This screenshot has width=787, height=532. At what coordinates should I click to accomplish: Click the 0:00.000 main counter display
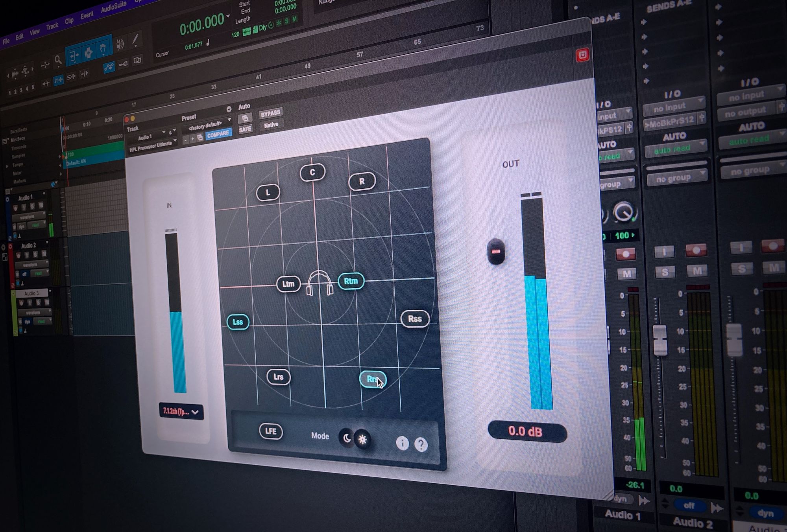(x=202, y=24)
